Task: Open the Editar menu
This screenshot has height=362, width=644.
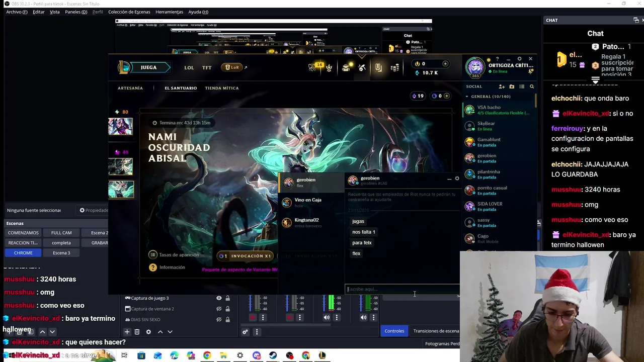Action: point(39,12)
